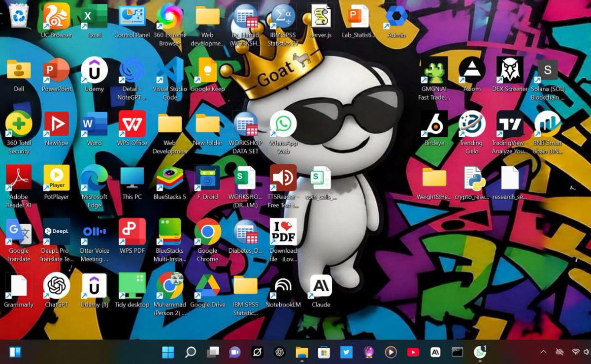Select the DeepL Pro Translate icon
The width and height of the screenshot is (591, 364).
point(56,232)
